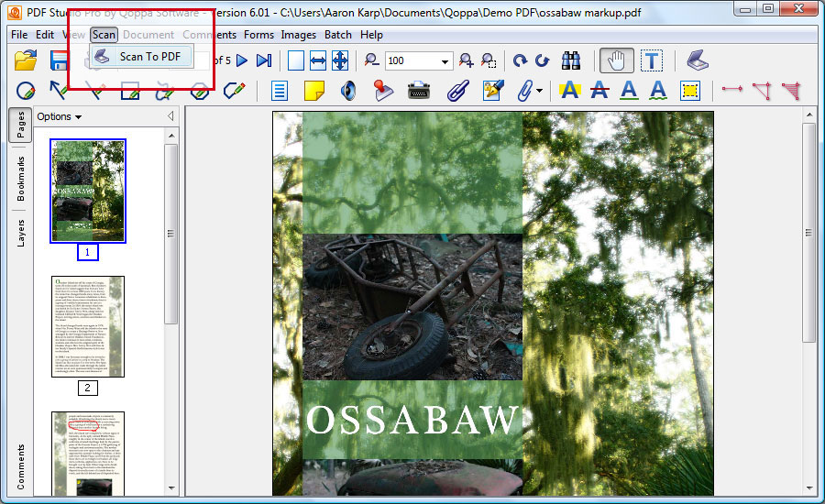Toggle the Hand pan tool
825x504 pixels.
pos(617,61)
